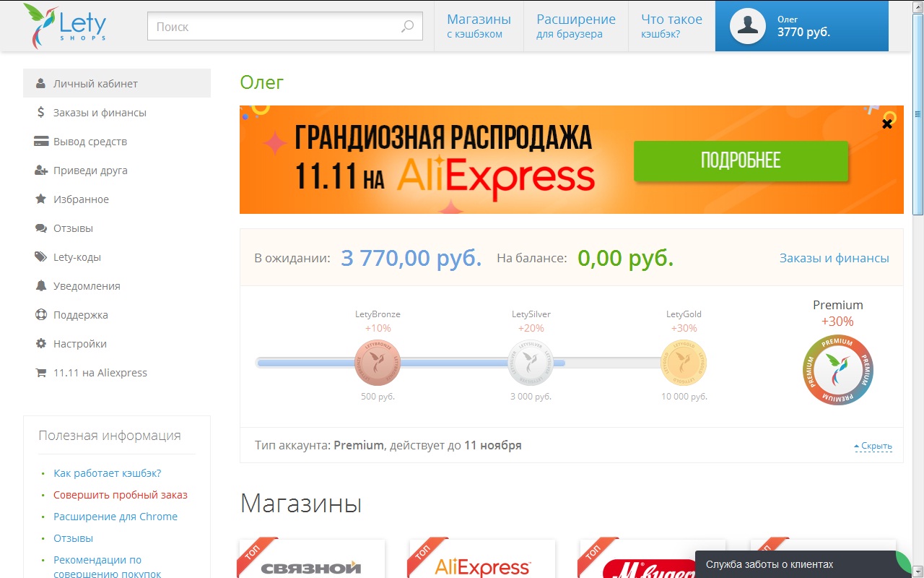This screenshot has height=578, width=924.
Task: Click the gear icon beside Настройки
Action: [x=41, y=343]
